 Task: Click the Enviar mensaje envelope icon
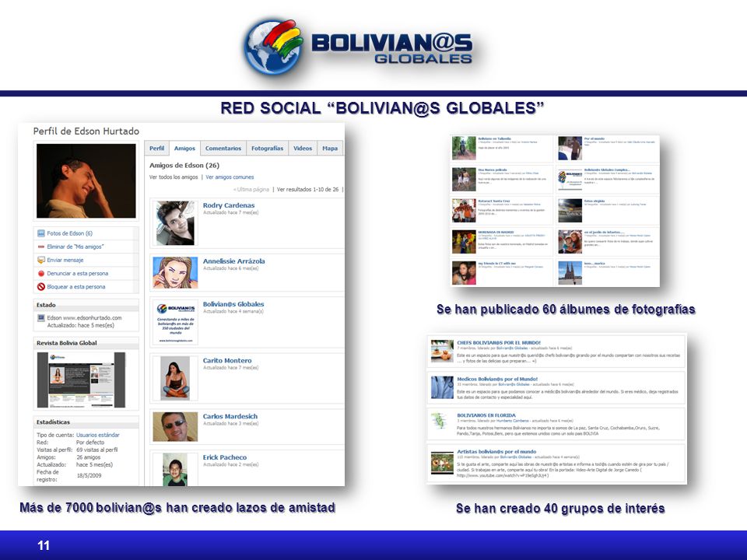41,260
